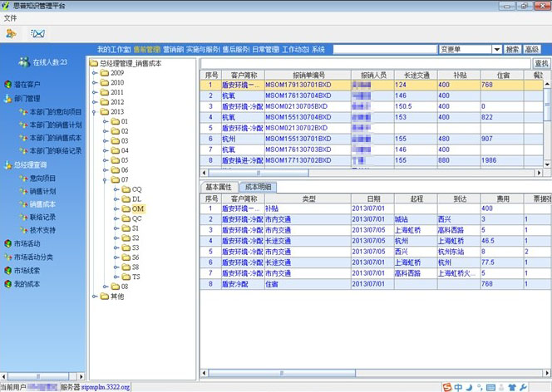Click the envelope mail icon in toolbar
This screenshot has height=392, width=552.
pyautogui.click(x=37, y=33)
